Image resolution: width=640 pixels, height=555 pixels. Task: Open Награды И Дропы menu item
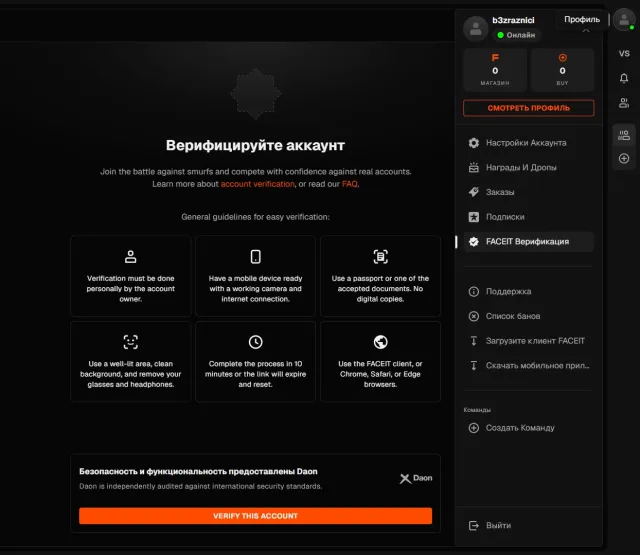pos(529,167)
